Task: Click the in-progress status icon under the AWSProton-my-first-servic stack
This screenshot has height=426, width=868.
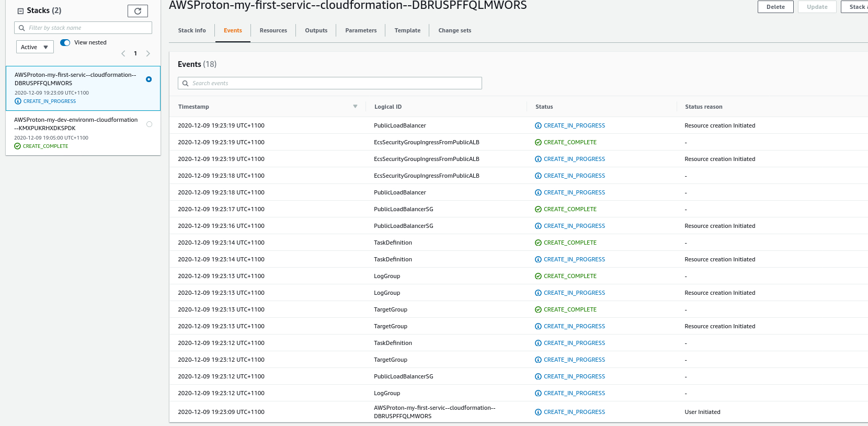Action: (x=18, y=101)
